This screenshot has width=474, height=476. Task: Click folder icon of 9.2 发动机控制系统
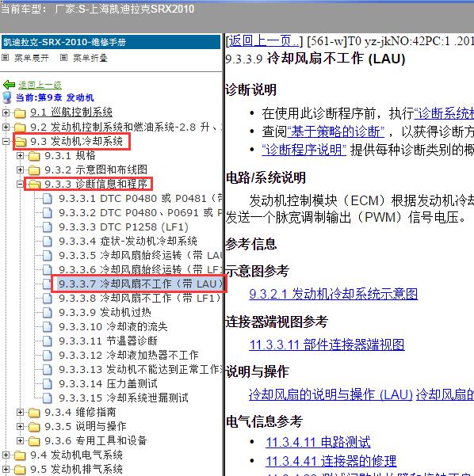(x=20, y=128)
